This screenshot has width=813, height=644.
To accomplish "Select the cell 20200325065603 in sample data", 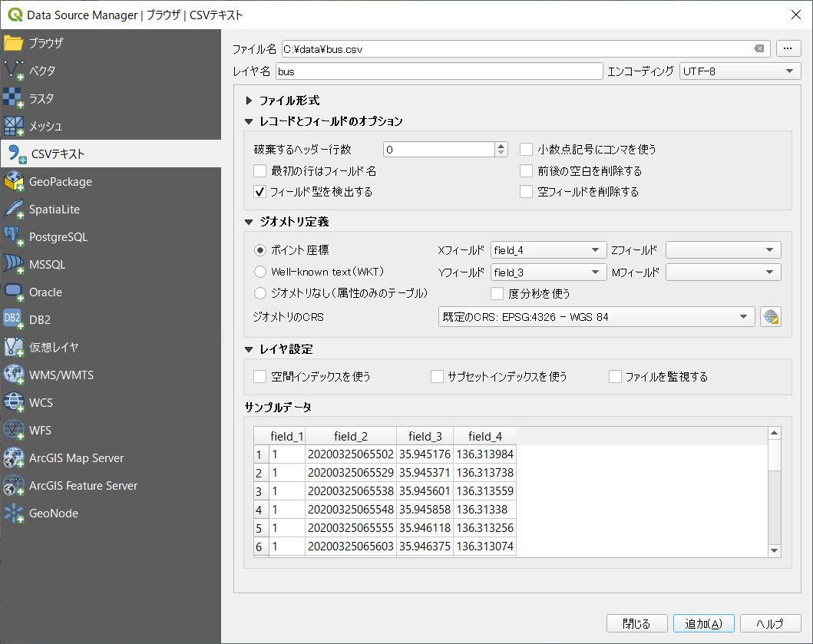I will pyautogui.click(x=351, y=546).
